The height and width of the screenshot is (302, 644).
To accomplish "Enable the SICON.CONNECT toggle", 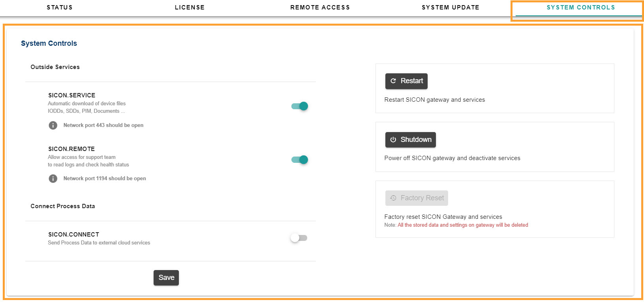I will tap(299, 238).
